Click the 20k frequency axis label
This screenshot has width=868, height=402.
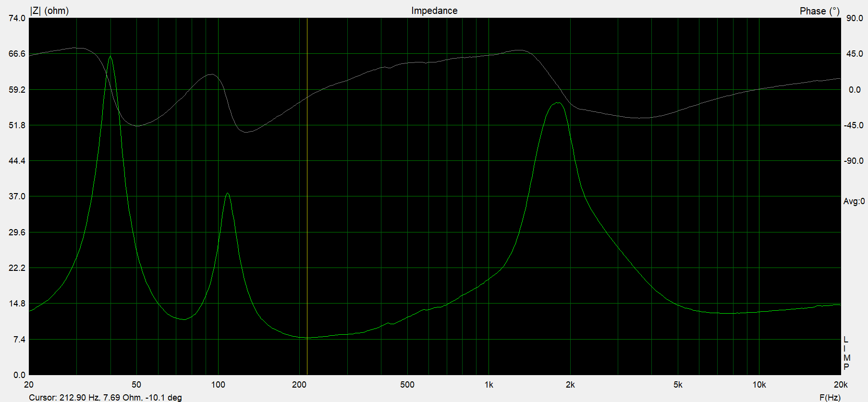(x=840, y=385)
